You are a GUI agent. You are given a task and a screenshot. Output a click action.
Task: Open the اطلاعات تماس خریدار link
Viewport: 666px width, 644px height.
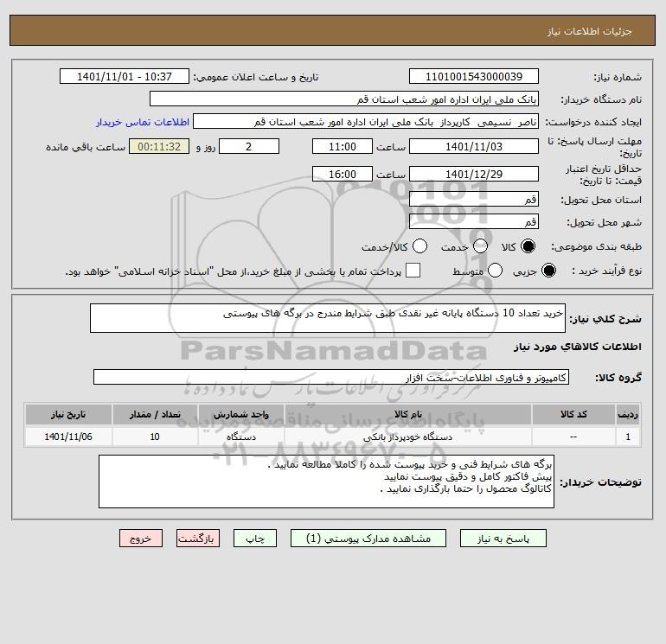pos(143,122)
